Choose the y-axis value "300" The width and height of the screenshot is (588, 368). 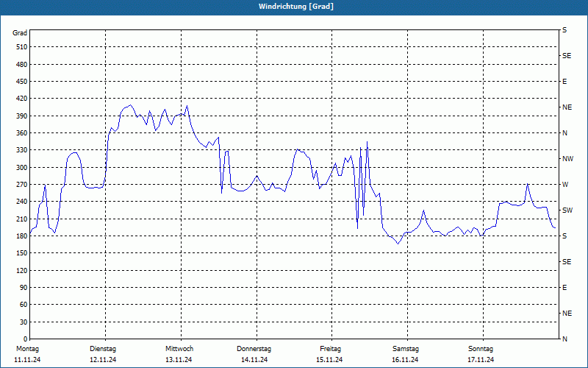click(22, 167)
